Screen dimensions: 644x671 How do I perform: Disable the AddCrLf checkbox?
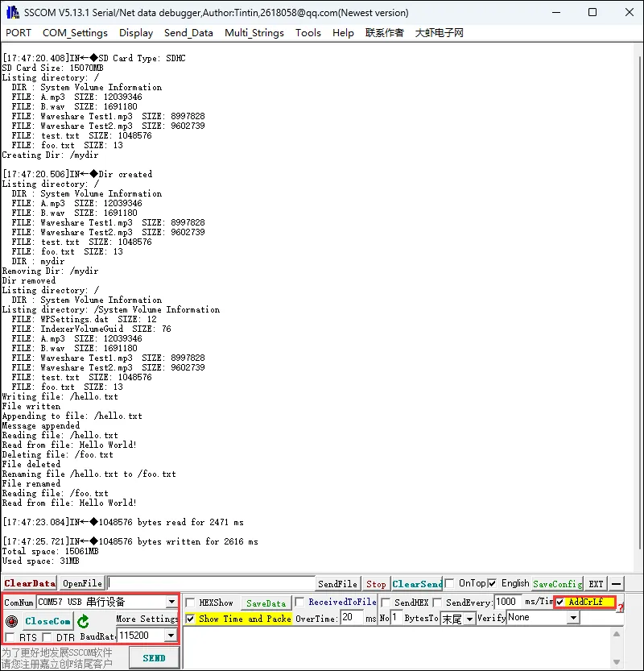tap(560, 602)
